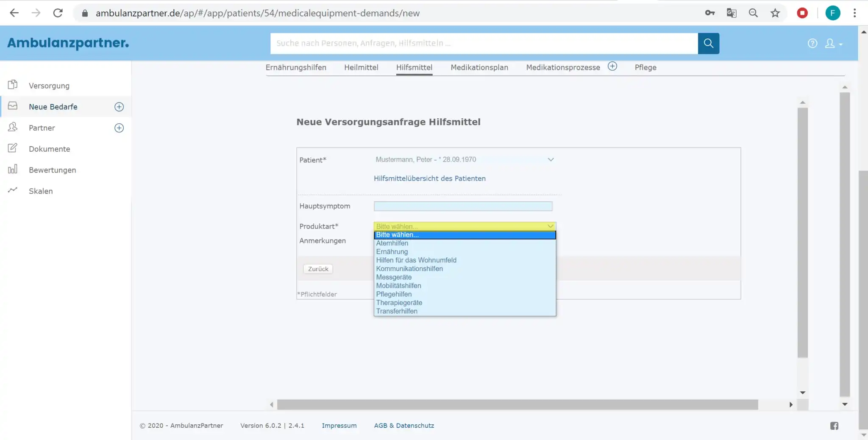Open Bewertungen in the sidebar

[53, 170]
